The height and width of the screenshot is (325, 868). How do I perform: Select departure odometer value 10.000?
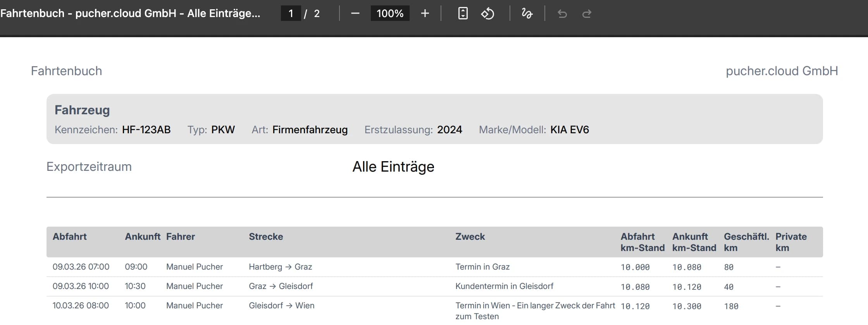pos(635,267)
